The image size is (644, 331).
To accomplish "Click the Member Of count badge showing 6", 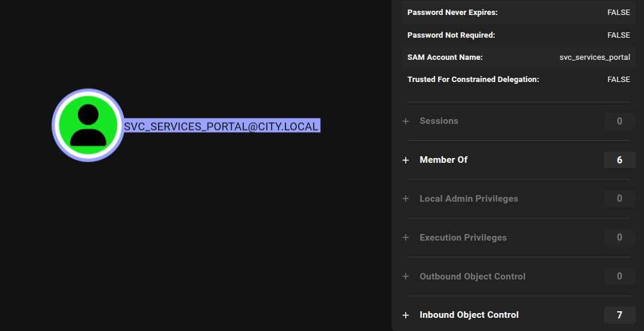I will pyautogui.click(x=619, y=160).
